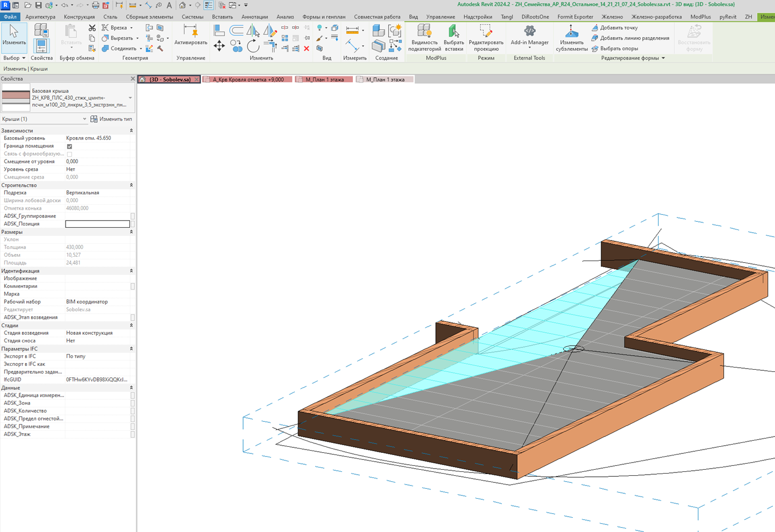Select the Move tool in Изменить panel

pyautogui.click(x=219, y=46)
